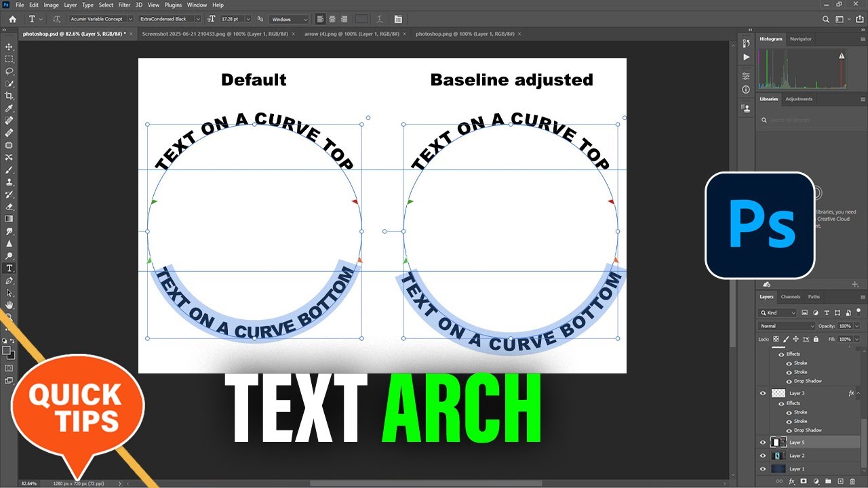Select the Gradient tool
Image resolution: width=868 pixels, height=488 pixels.
point(9,219)
